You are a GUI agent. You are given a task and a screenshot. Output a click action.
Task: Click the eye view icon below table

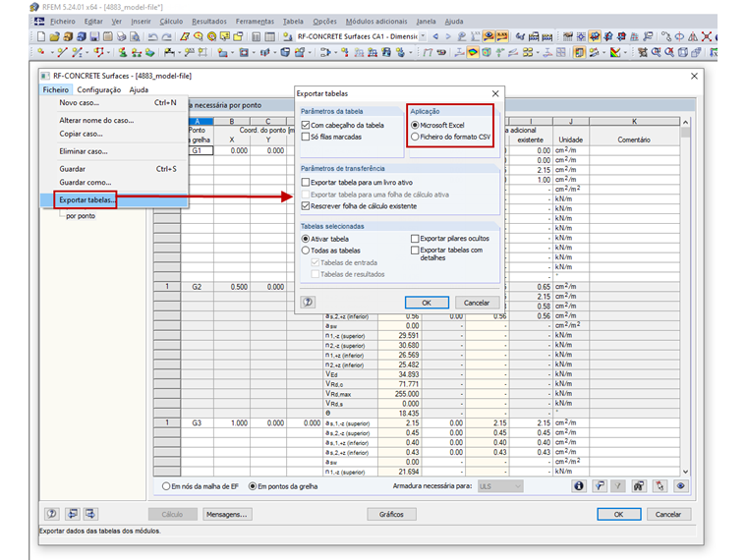(x=681, y=486)
